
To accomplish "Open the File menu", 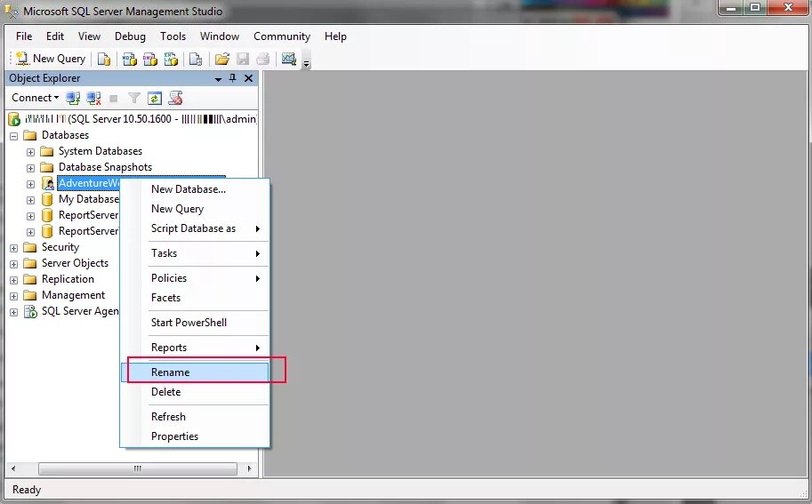I will pos(24,36).
